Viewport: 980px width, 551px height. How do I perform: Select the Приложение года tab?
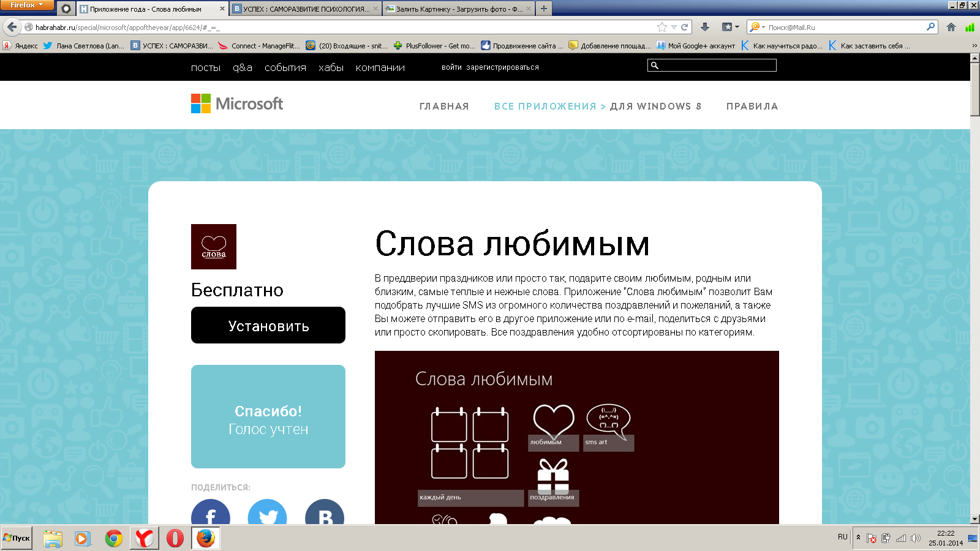click(x=152, y=9)
